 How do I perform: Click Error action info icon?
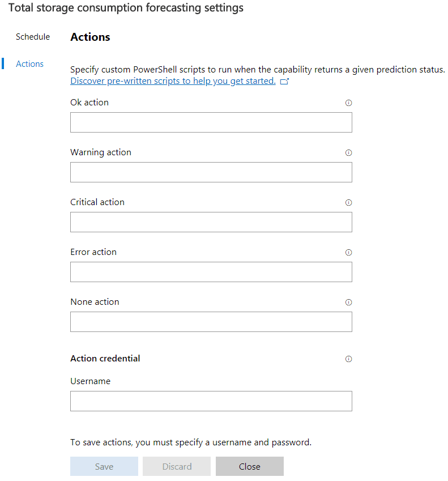(x=348, y=253)
